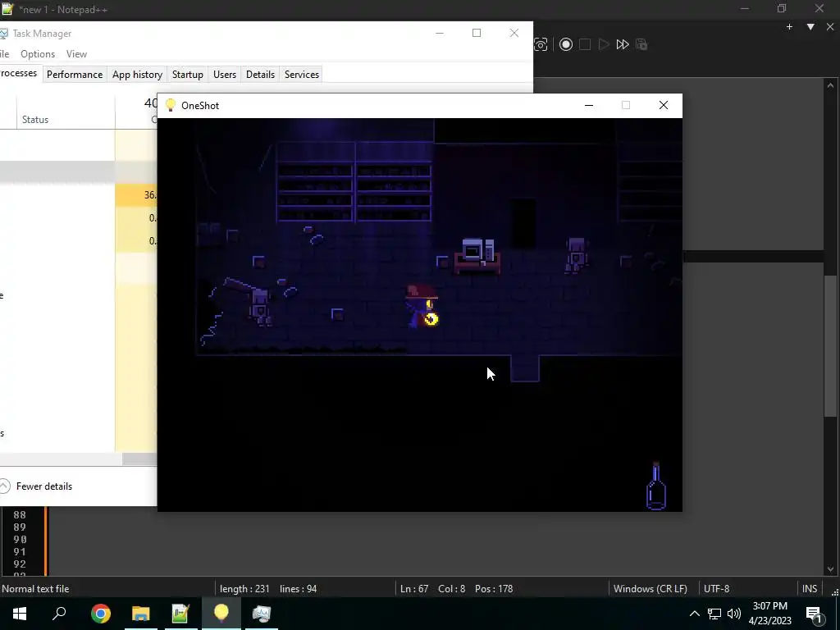Click the Notepad++ scroll down arrow

(830, 569)
